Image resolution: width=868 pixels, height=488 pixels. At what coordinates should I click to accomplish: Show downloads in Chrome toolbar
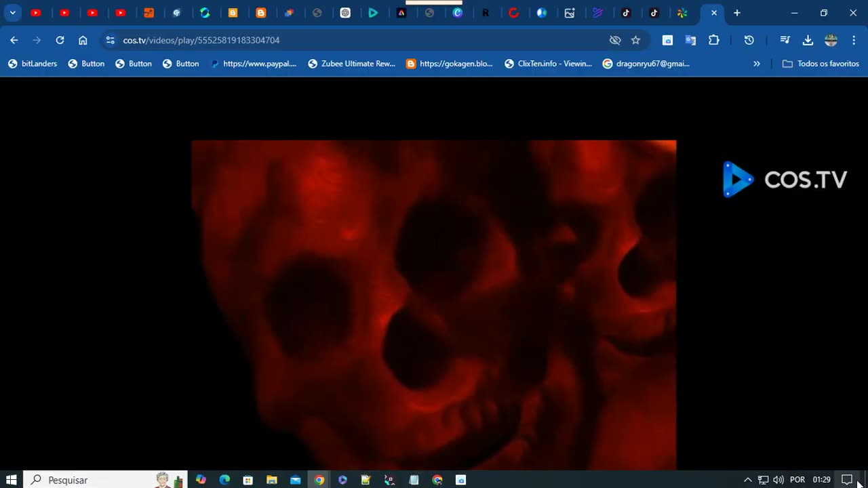[x=808, y=40]
